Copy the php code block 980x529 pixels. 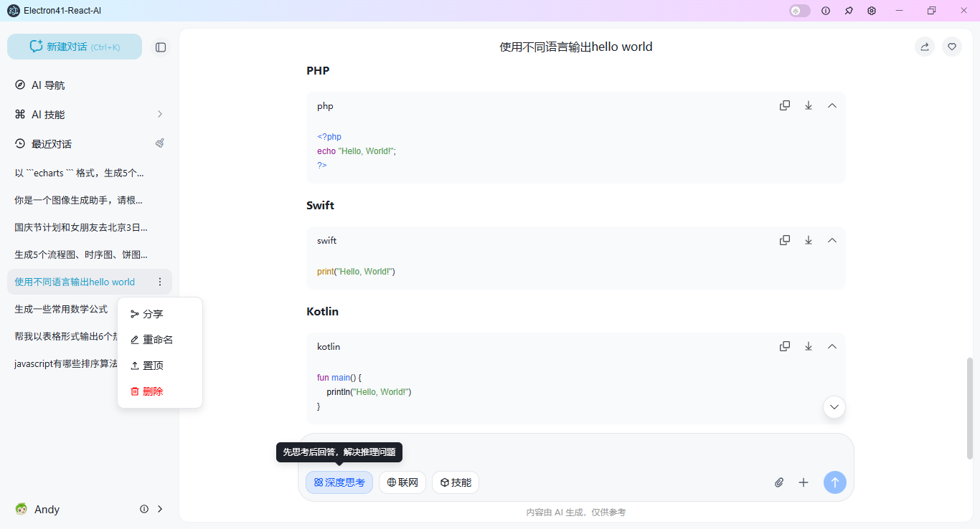[785, 105]
